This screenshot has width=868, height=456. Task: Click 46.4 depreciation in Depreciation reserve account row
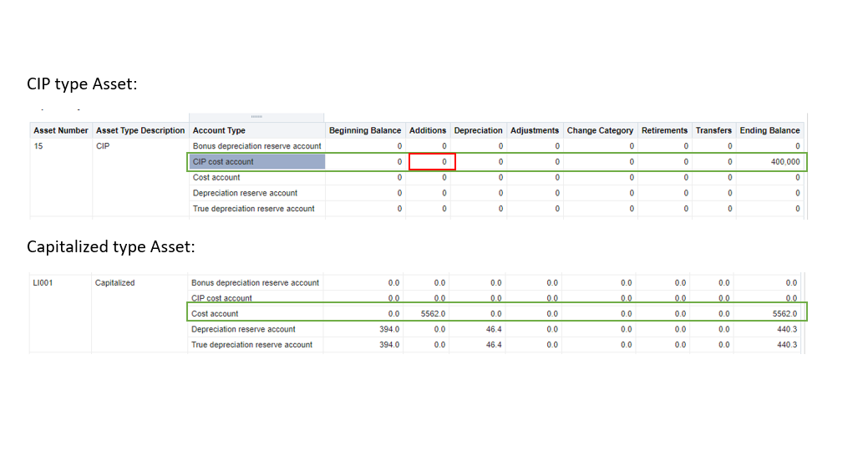click(494, 329)
